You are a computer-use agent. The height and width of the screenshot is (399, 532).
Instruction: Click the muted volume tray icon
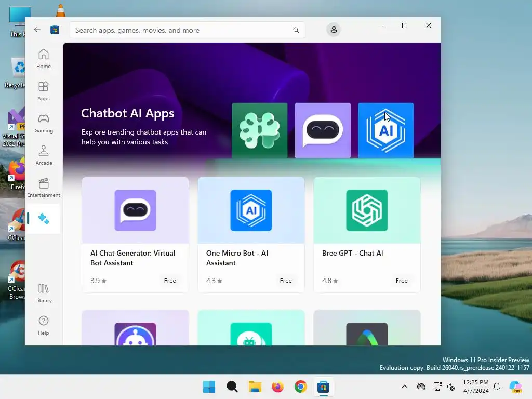451,387
